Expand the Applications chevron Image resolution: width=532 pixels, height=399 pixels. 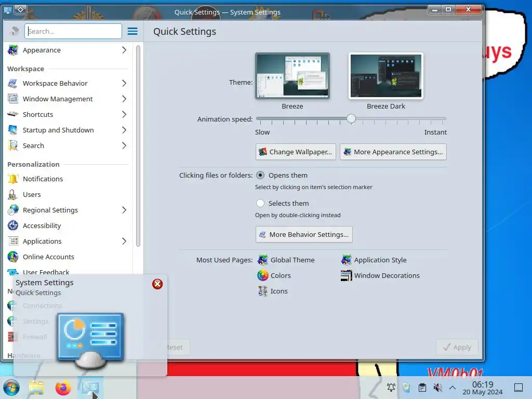[x=124, y=241]
